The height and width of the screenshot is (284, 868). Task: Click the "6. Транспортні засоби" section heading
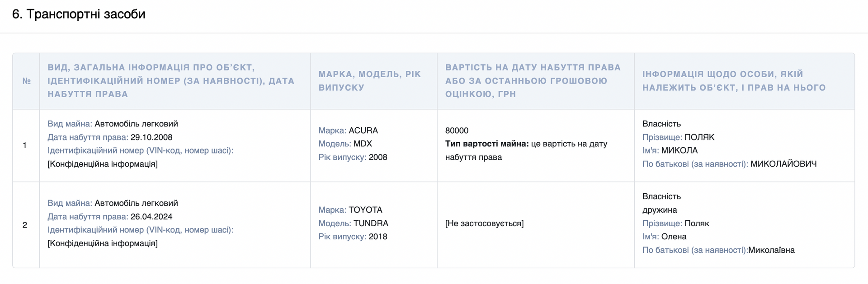(79, 14)
